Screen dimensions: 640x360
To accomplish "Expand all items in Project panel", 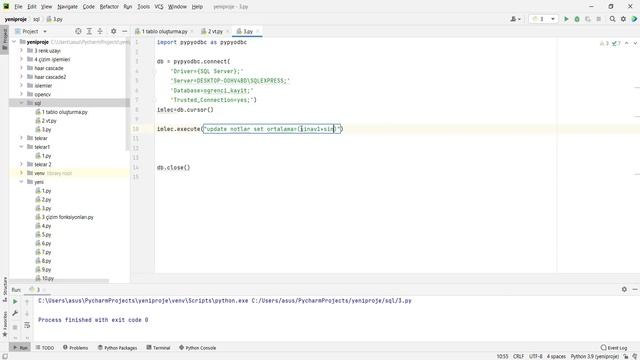I will (x=89, y=31).
